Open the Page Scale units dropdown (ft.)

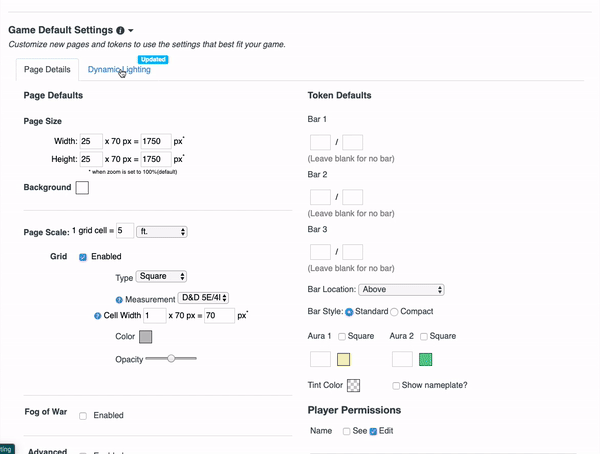(x=163, y=231)
